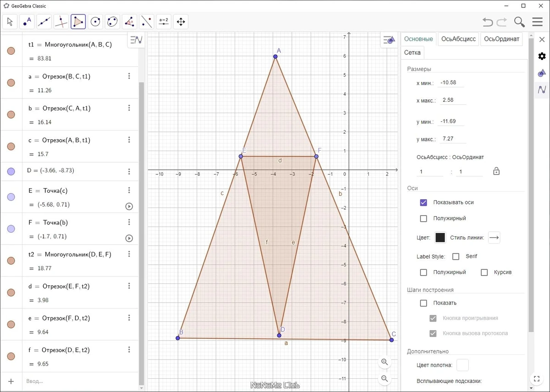Screen dimensions: 550x392
Task: Toggle visibility of polygon t2
Action: point(11,261)
